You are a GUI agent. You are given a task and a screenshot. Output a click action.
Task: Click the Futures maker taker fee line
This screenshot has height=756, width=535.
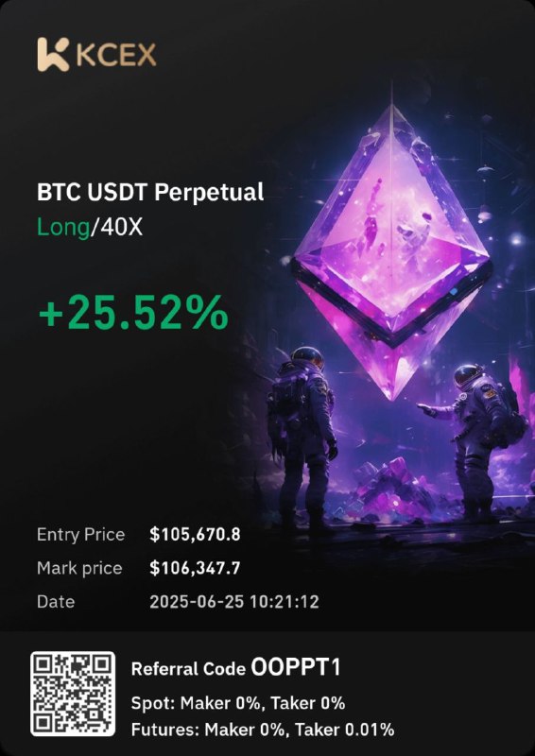point(263,730)
